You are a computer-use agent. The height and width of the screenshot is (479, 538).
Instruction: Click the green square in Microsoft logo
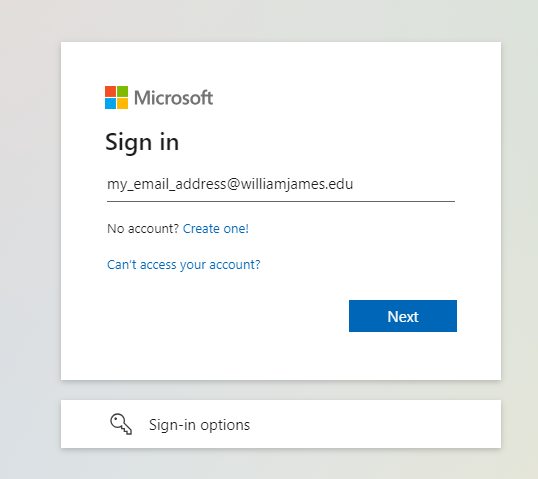pos(122,92)
